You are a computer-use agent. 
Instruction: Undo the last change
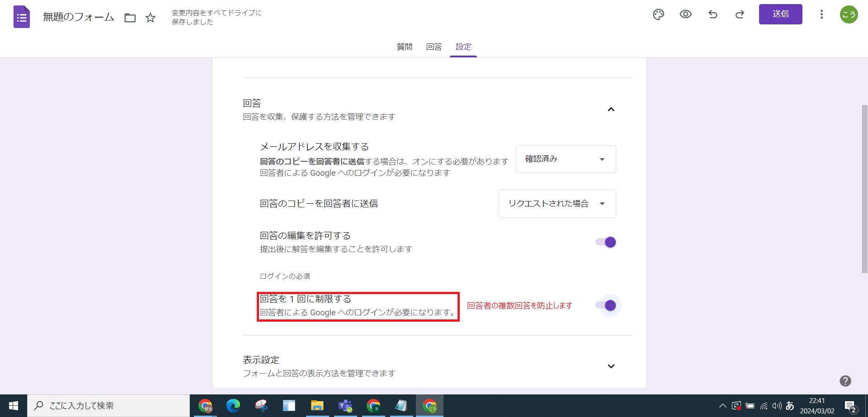pos(713,14)
